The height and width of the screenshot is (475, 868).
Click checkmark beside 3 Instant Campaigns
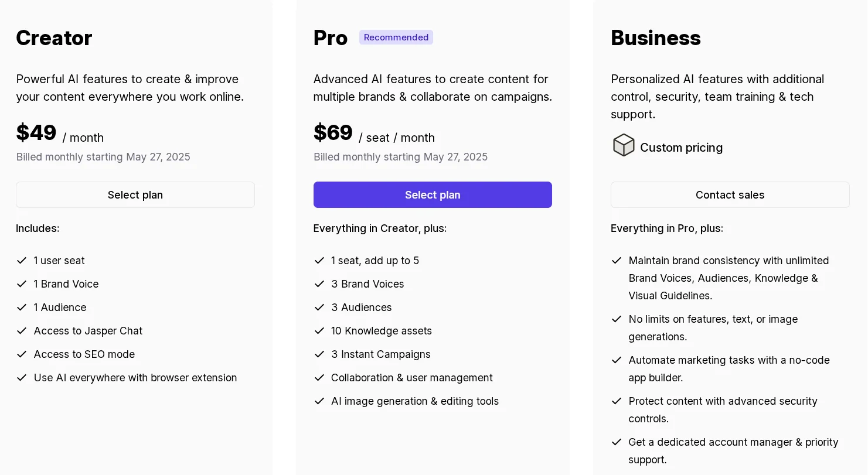point(319,354)
